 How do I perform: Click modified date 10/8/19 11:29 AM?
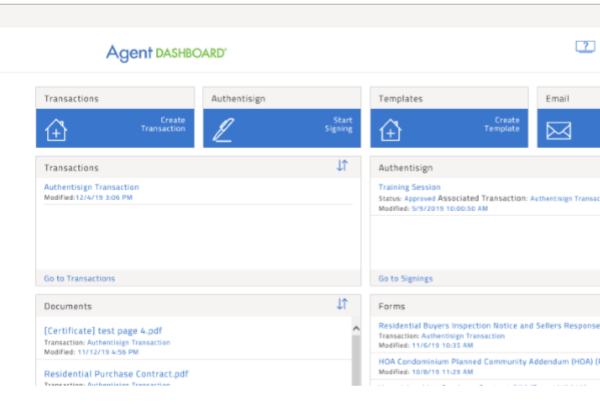point(442,372)
